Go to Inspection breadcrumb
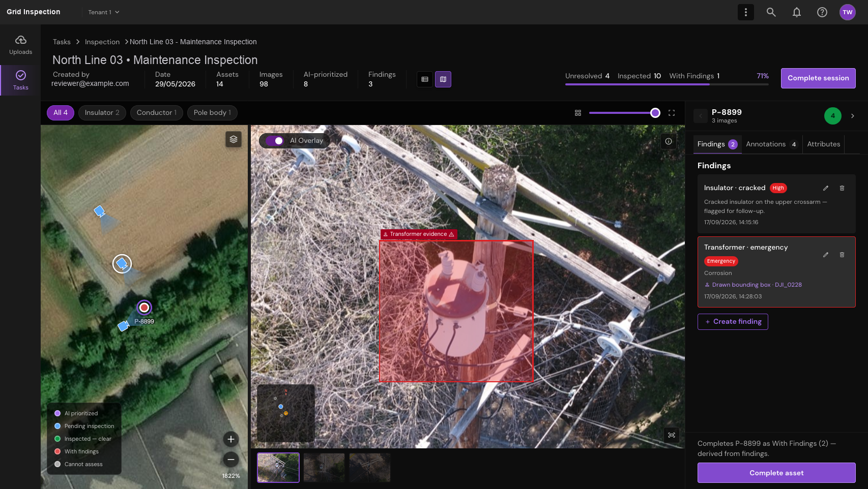The image size is (868, 489). coord(102,42)
